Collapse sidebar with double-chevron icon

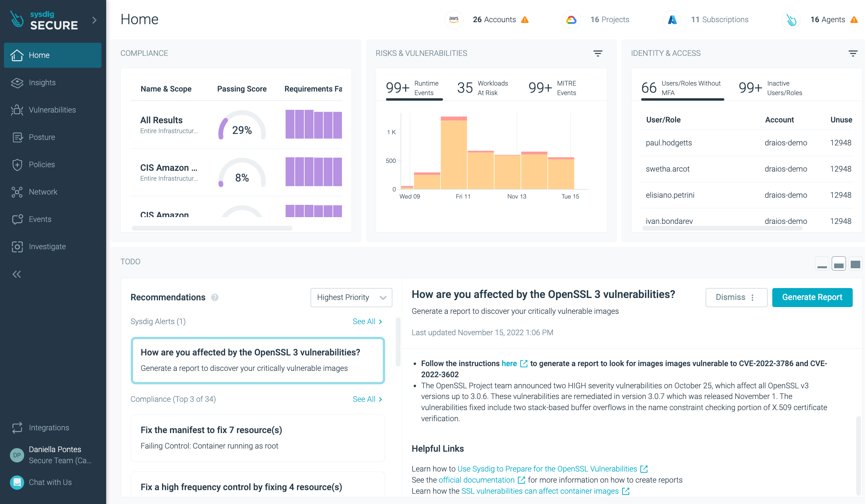point(17,274)
